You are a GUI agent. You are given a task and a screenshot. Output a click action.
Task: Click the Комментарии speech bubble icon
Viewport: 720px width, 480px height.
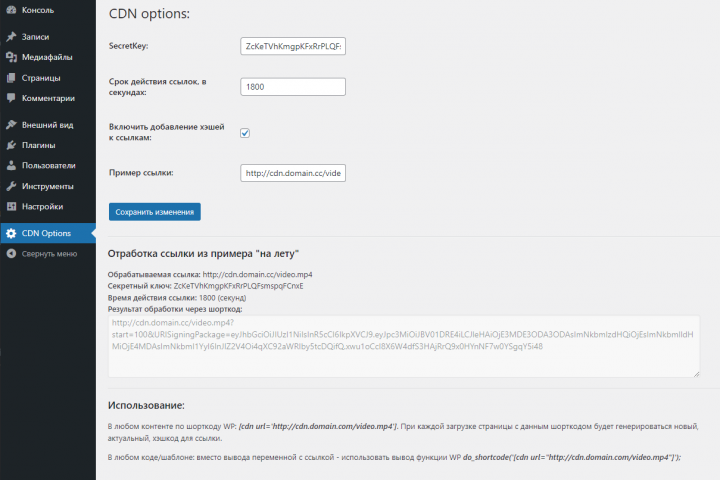[x=10, y=98]
